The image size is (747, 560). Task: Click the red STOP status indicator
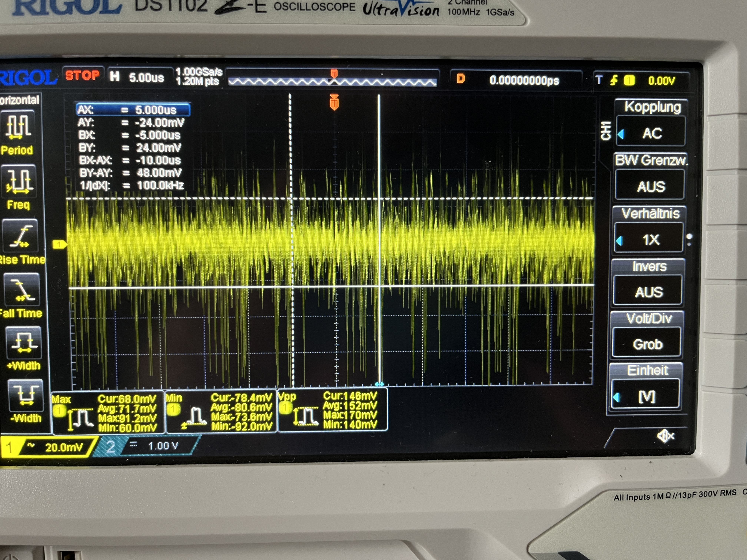82,75
